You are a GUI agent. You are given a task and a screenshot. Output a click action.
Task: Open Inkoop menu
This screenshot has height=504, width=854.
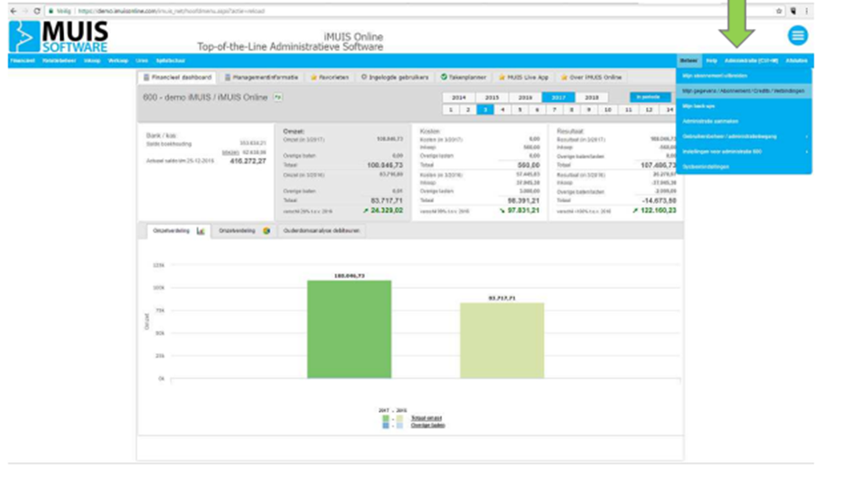point(92,61)
